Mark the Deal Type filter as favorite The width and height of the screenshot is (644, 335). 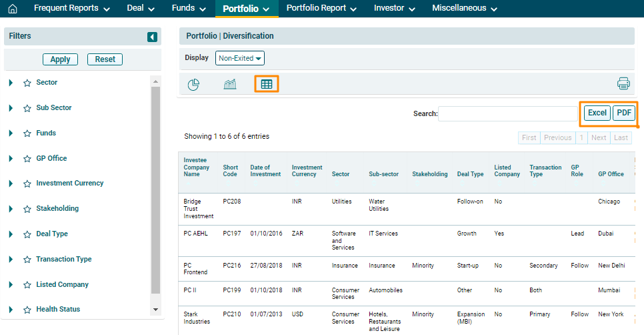tap(27, 234)
